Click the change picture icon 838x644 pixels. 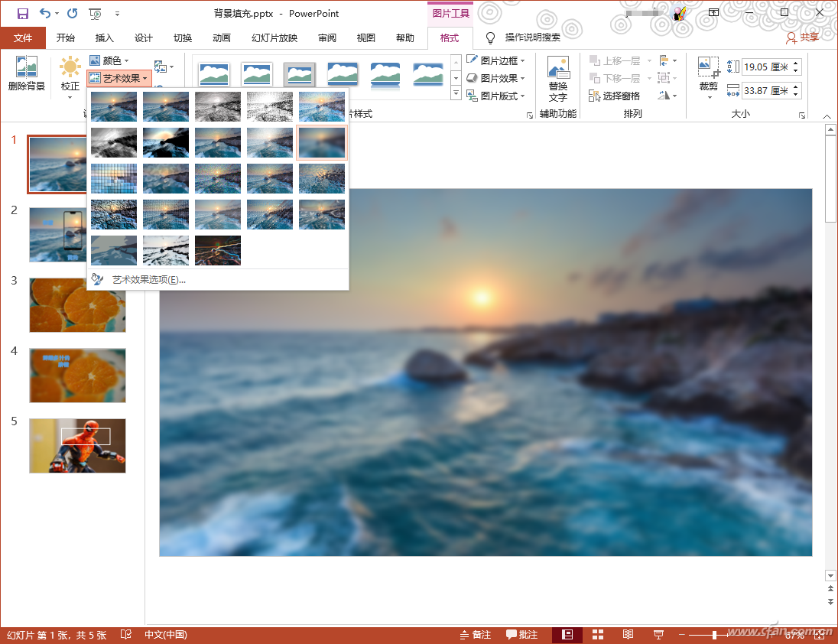tap(163, 67)
